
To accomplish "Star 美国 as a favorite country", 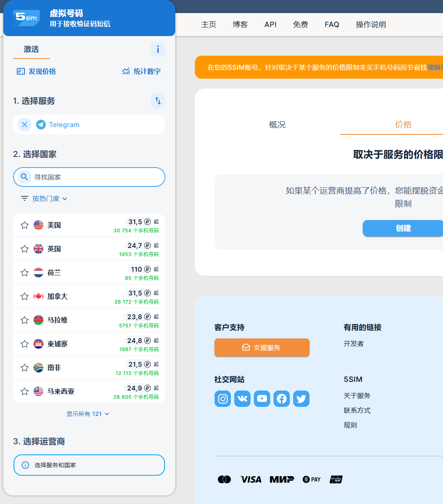I will click(x=25, y=225).
